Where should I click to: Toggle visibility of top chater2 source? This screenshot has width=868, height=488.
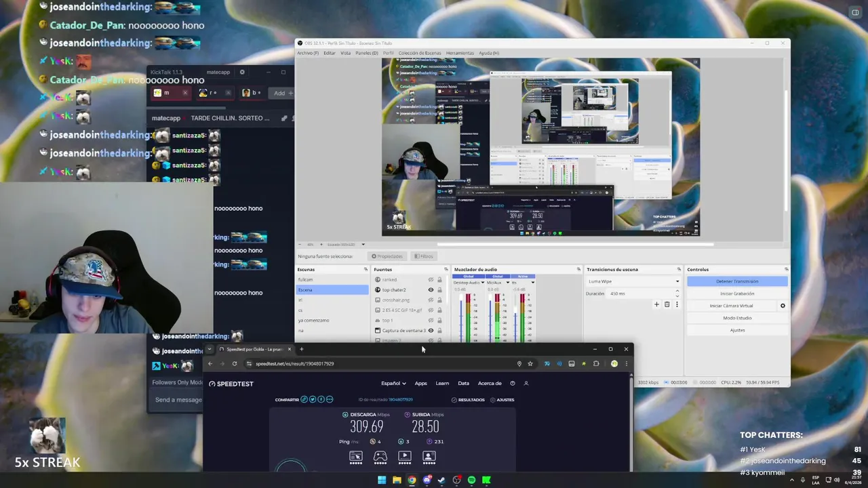click(431, 289)
